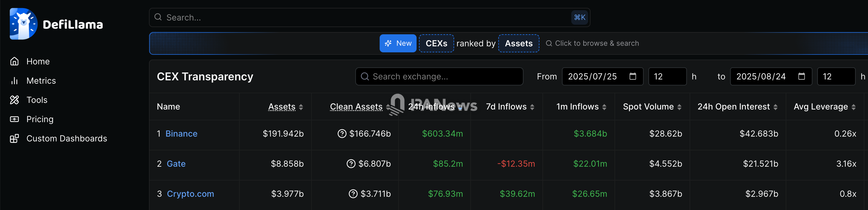Open calendar picker for From date

(x=633, y=76)
